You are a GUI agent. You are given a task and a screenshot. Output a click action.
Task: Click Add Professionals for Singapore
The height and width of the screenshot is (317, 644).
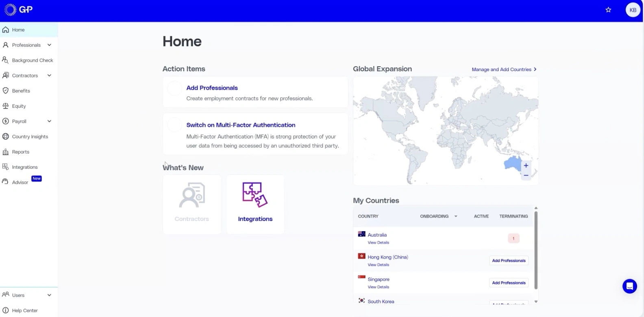pos(509,283)
